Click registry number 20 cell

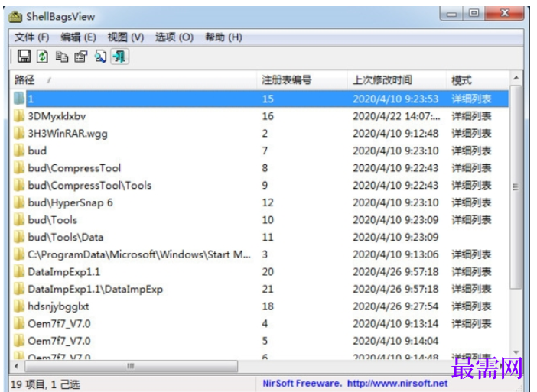click(268, 271)
